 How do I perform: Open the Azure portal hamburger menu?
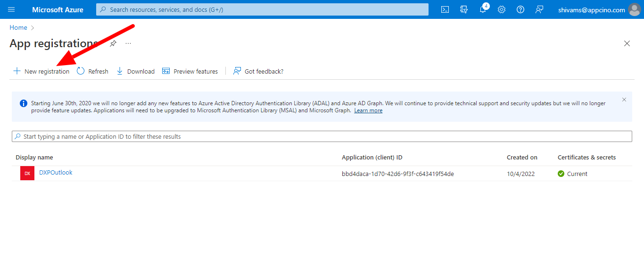click(x=12, y=9)
